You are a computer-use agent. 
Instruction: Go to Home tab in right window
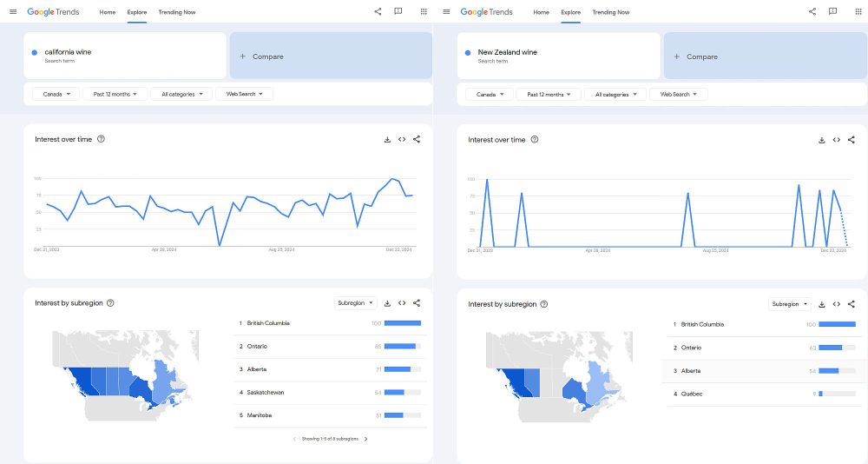[541, 12]
